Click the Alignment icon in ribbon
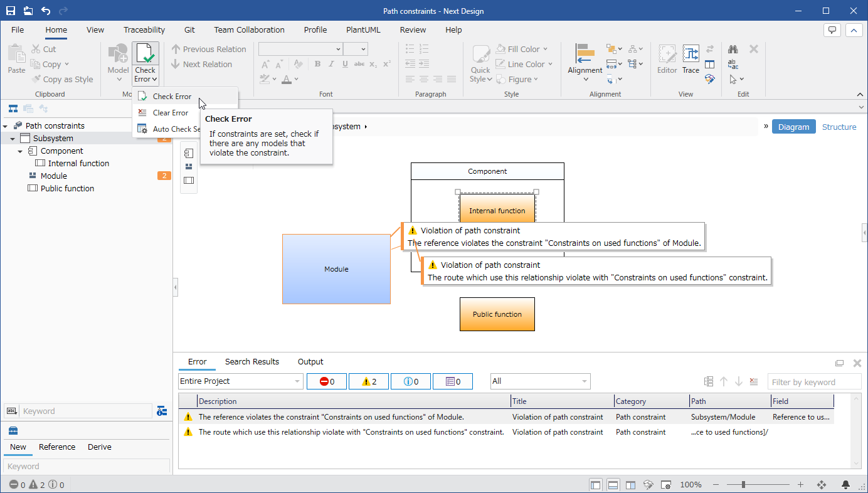Screen dimensions: 868x493 tap(585, 54)
